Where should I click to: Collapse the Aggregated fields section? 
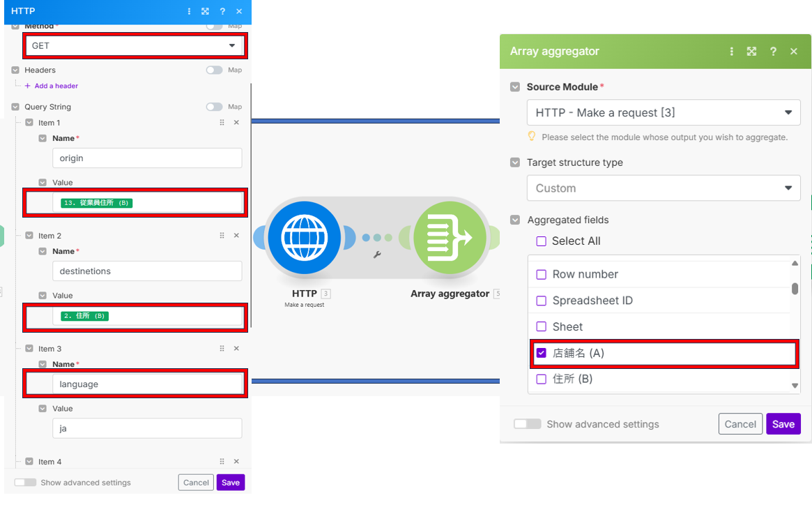(x=515, y=220)
